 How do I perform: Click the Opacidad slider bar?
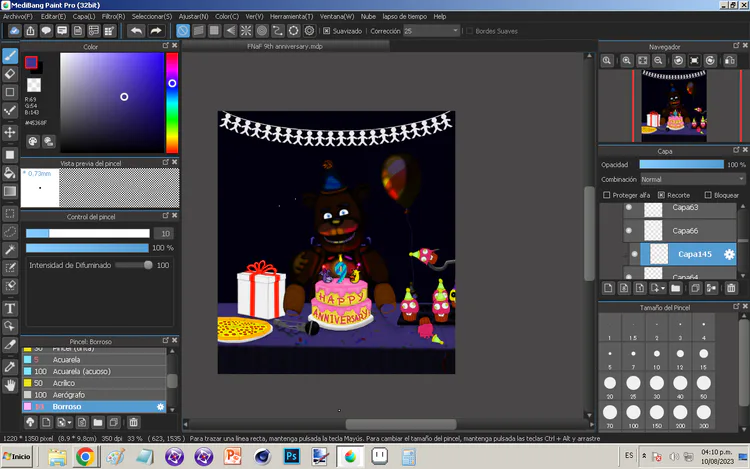tap(682, 164)
